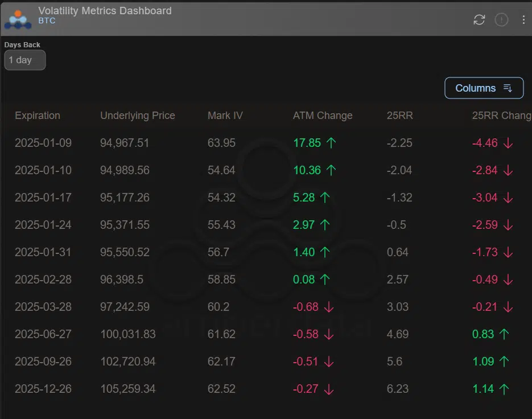Sort by Expiration column header
The height and width of the screenshot is (419, 532).
coord(38,116)
